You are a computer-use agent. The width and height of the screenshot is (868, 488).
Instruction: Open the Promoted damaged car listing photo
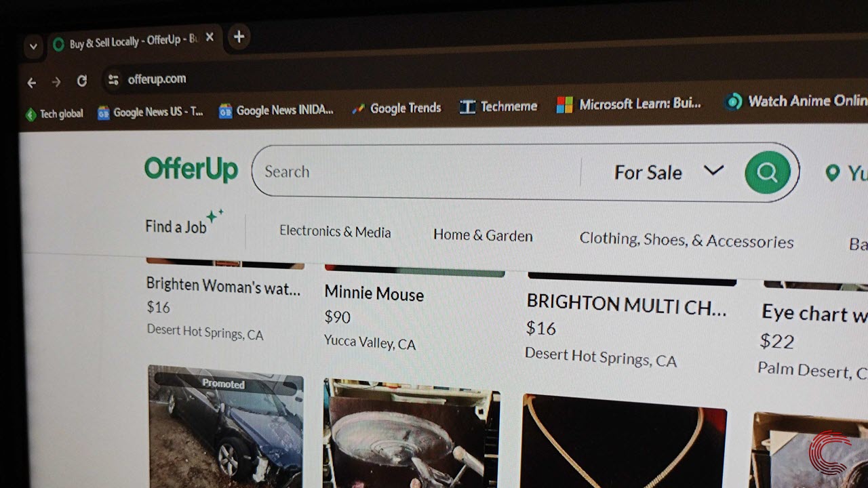coord(226,427)
